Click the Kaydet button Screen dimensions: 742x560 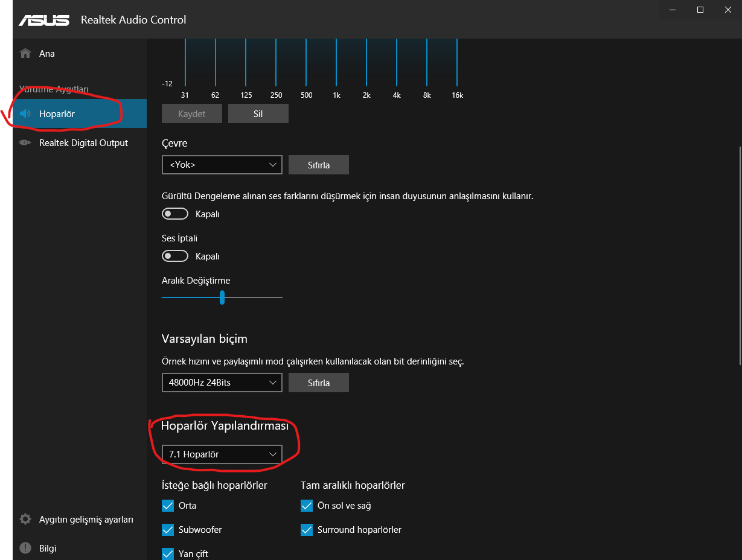[192, 114]
